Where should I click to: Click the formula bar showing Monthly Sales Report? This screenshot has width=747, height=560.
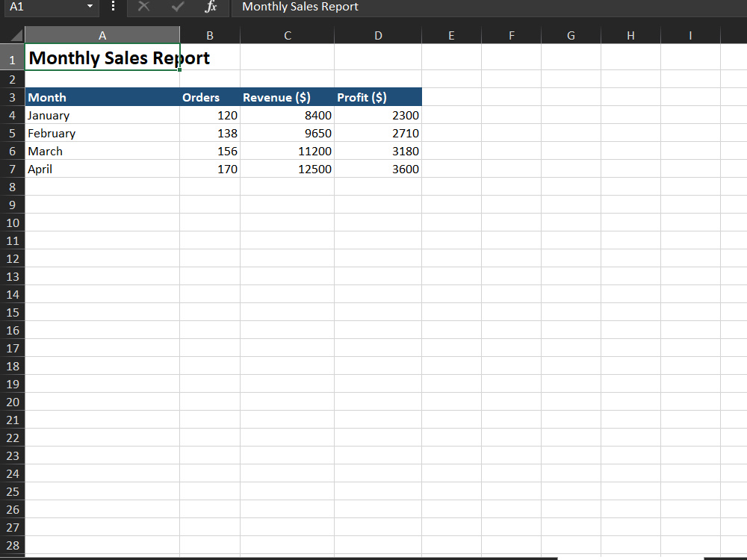point(489,7)
